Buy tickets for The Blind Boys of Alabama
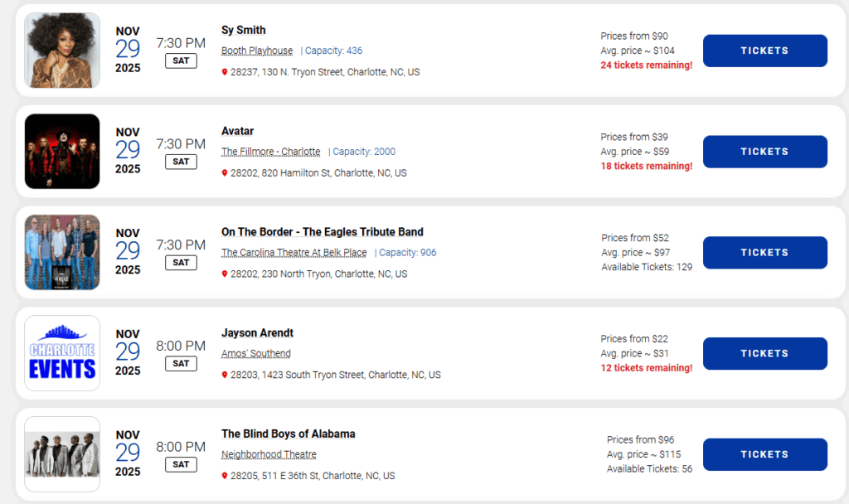This screenshot has width=849, height=504. [764, 454]
